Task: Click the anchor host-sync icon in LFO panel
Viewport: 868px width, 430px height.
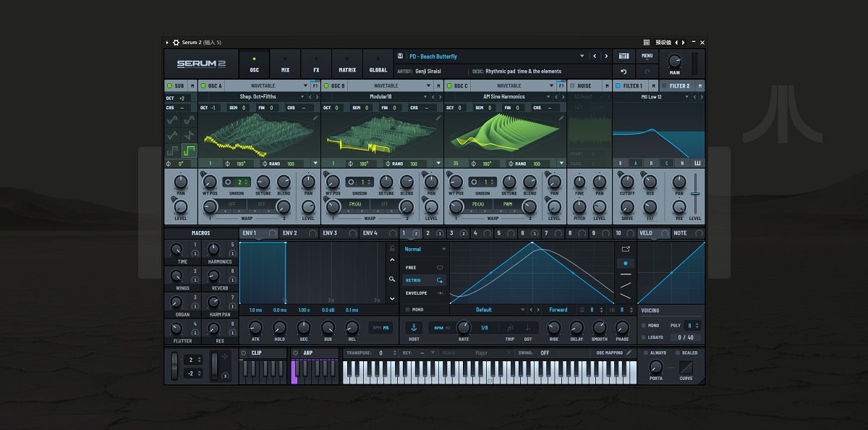Action: coord(414,328)
